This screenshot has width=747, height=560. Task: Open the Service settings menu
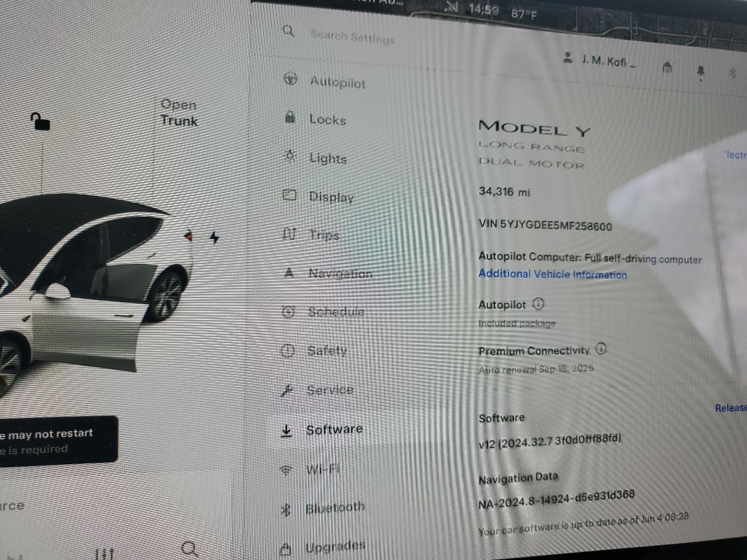pos(317,390)
